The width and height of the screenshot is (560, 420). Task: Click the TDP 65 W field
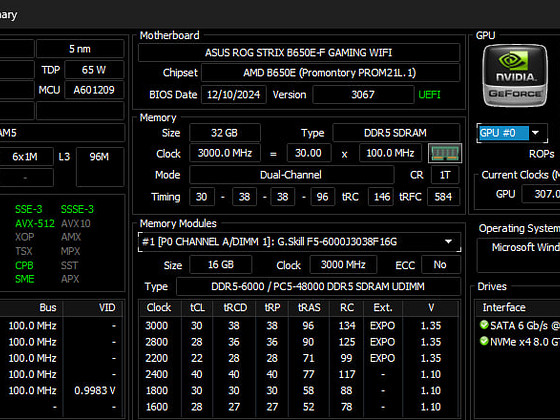[94, 70]
